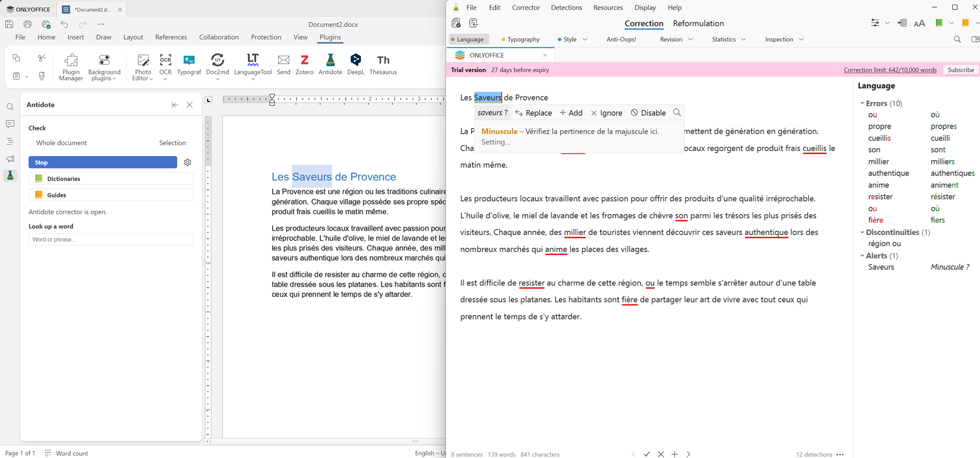Click Antidote's correct-all document icon
Screen dimensions: 980x458
pyautogui.click(x=456, y=23)
